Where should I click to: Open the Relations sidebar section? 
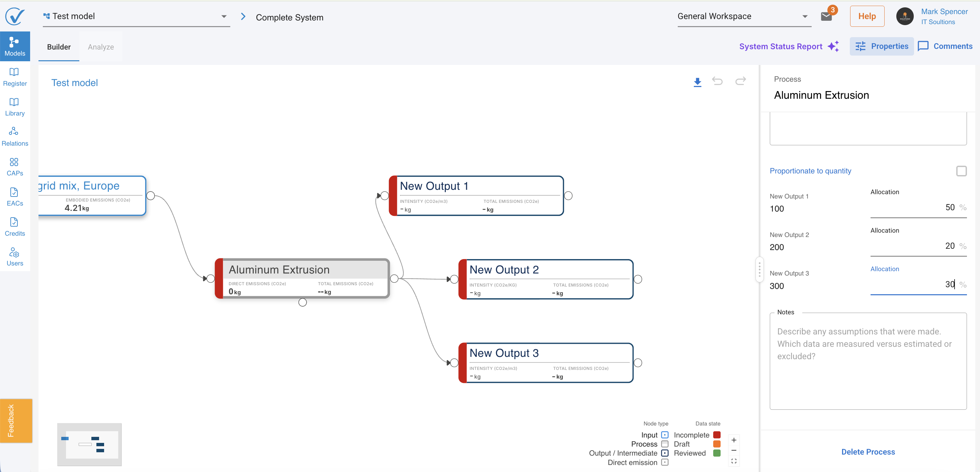point(15,137)
